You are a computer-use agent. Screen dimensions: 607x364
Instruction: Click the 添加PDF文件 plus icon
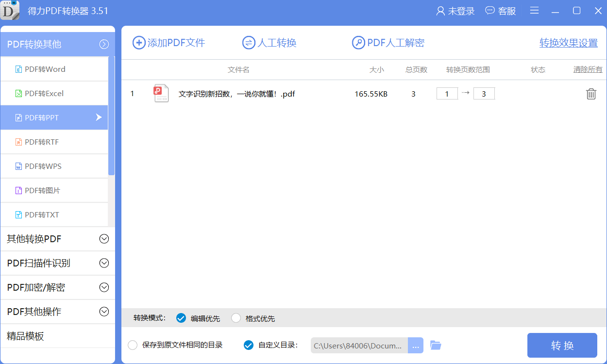[x=139, y=43]
